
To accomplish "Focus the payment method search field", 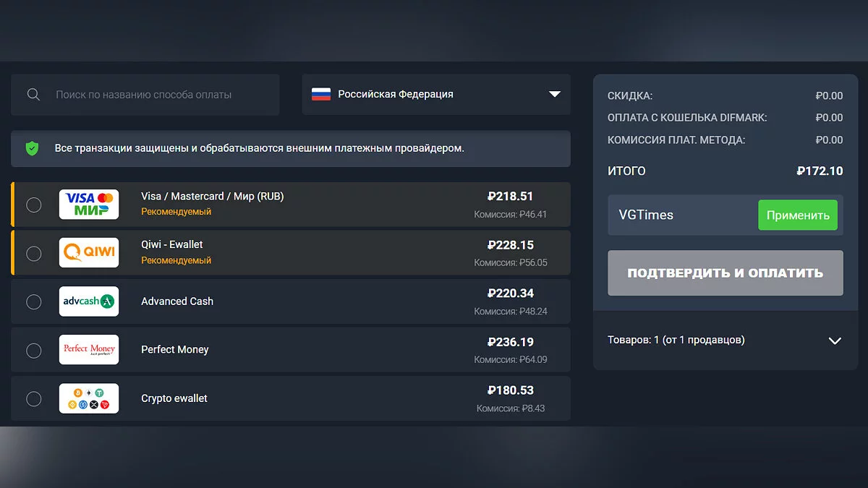I will (159, 95).
